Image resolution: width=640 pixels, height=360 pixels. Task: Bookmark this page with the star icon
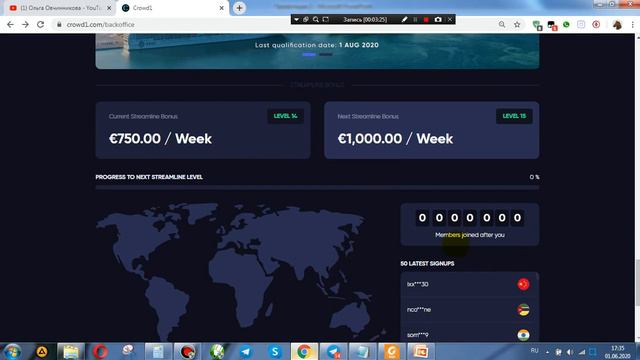517,24
